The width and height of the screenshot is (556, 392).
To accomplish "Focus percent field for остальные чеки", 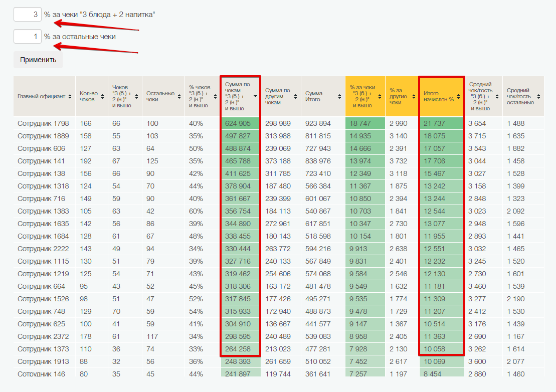I will pyautogui.click(x=27, y=37).
